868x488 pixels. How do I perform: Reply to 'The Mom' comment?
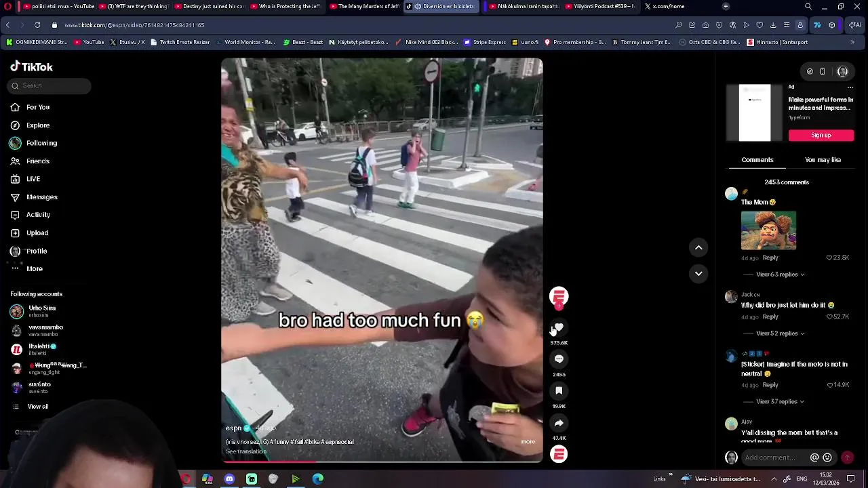click(x=770, y=258)
